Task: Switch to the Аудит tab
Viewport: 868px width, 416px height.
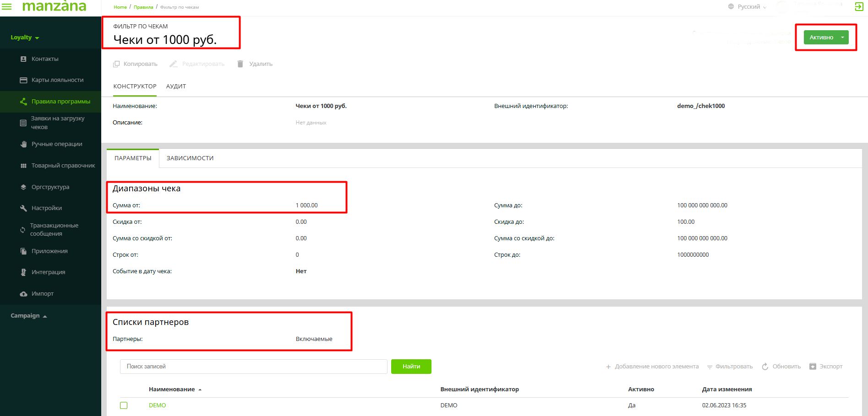Action: (x=176, y=86)
